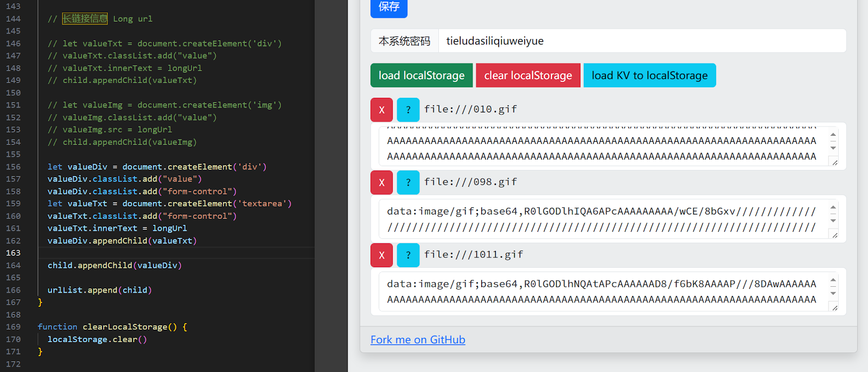Click load KV to localStorage button

pos(649,75)
